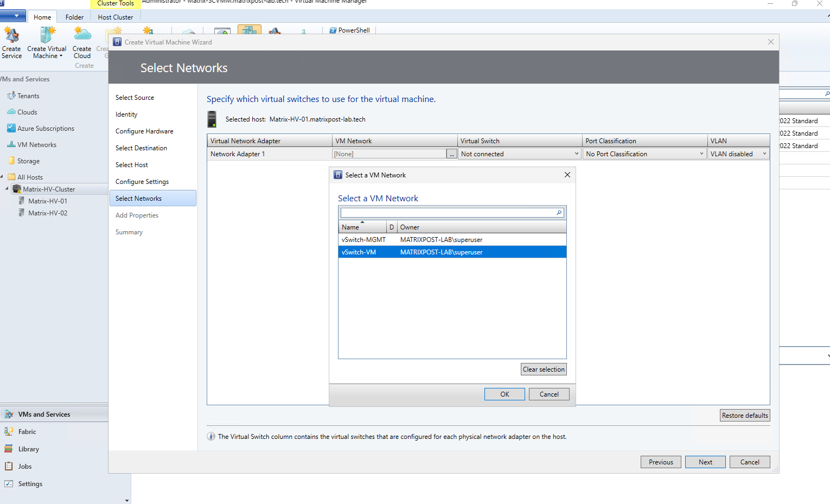Go to the Configure Settings wizard step

pyautogui.click(x=142, y=182)
